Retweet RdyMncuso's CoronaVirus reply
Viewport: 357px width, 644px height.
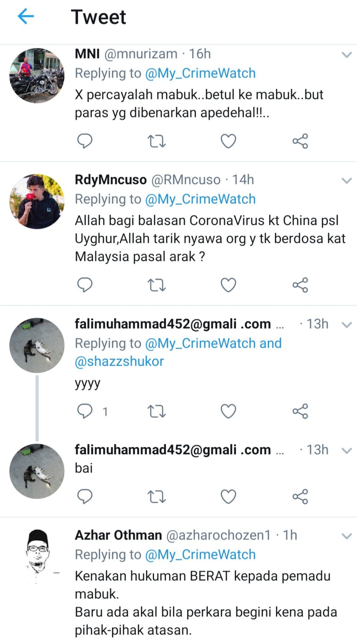[156, 285]
